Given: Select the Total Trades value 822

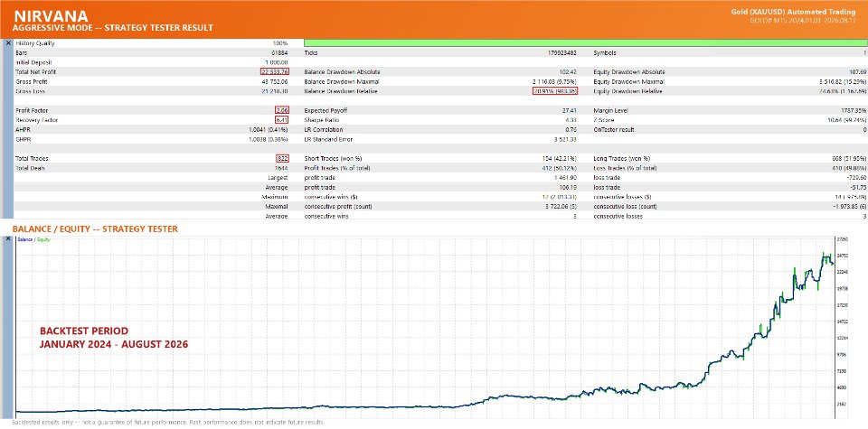Looking at the screenshot, I should pos(282,159).
